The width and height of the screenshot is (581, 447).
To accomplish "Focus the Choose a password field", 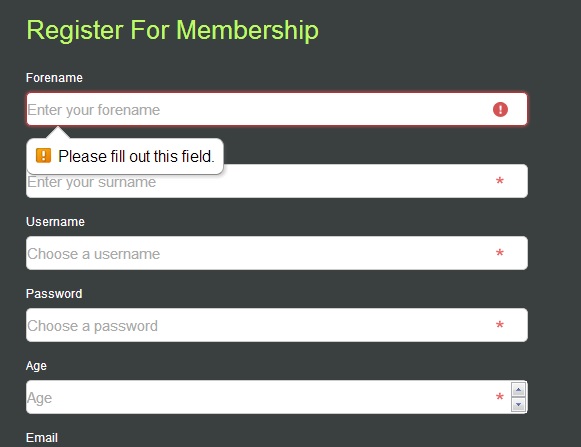I will (x=277, y=325).
